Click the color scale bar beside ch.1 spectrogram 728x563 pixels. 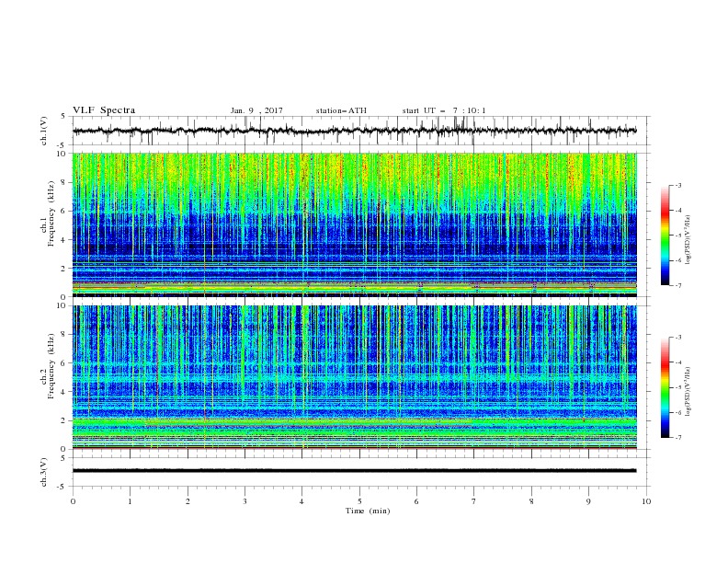pyautogui.click(x=665, y=236)
